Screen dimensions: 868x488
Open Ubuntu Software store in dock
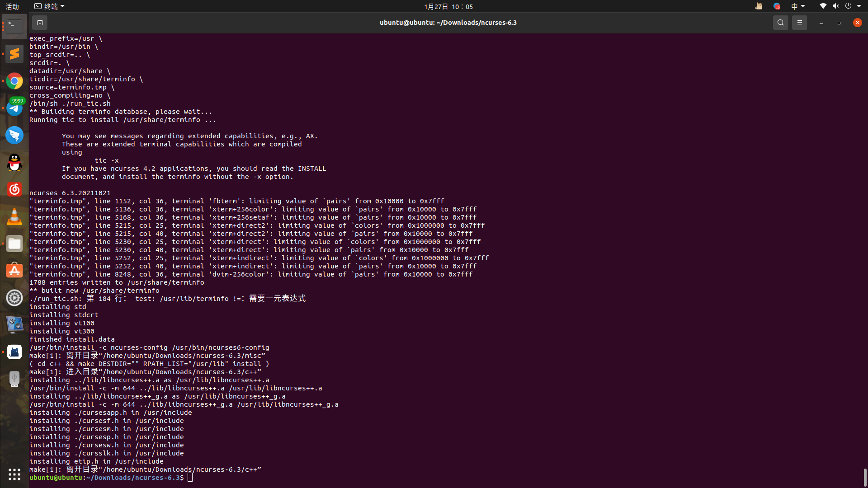point(14,271)
